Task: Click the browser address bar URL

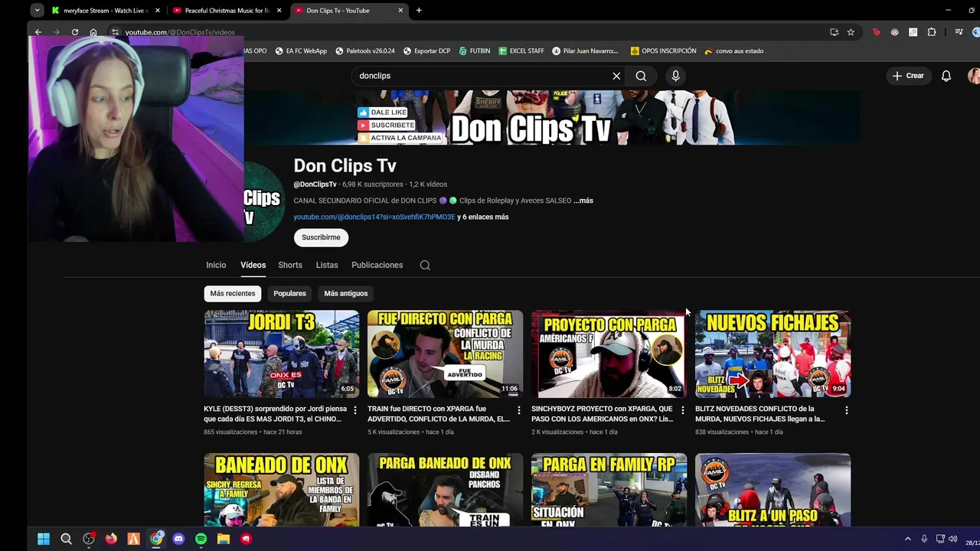Action: coord(180,32)
